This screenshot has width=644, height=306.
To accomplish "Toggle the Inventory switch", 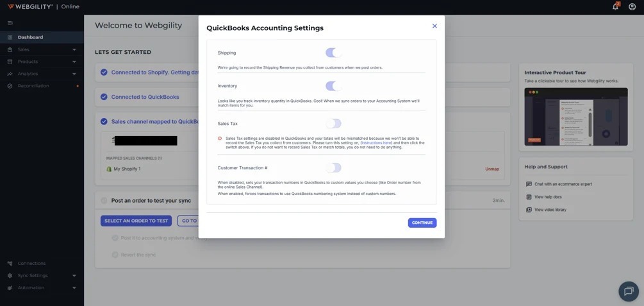I will click(x=333, y=86).
